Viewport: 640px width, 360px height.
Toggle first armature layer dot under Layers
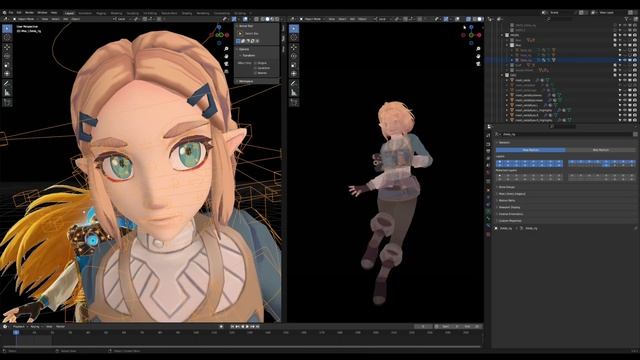pos(500,162)
